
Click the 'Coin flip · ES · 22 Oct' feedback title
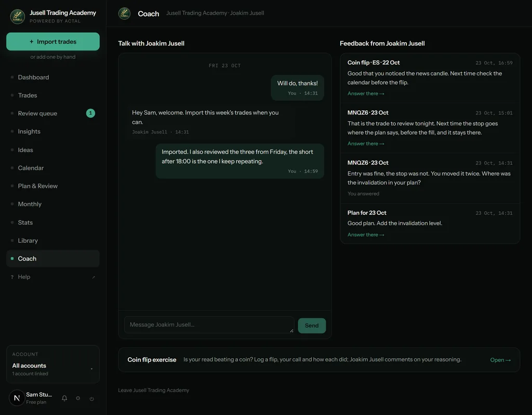pos(374,62)
